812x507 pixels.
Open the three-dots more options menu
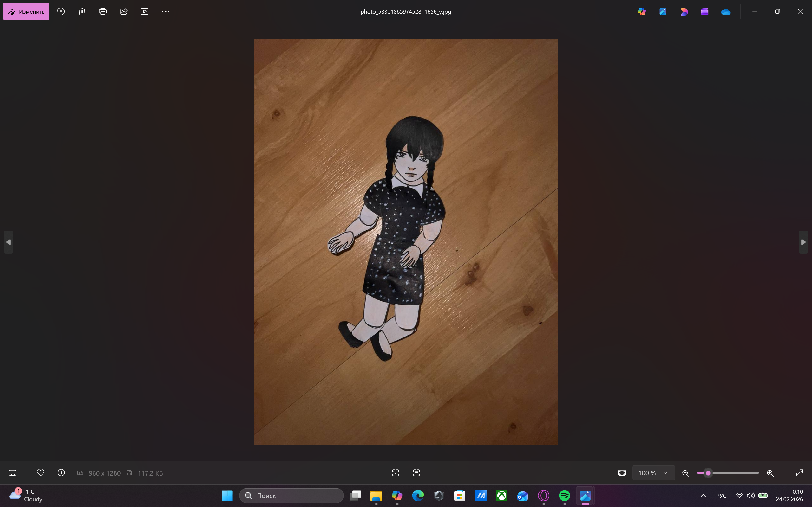[166, 11]
